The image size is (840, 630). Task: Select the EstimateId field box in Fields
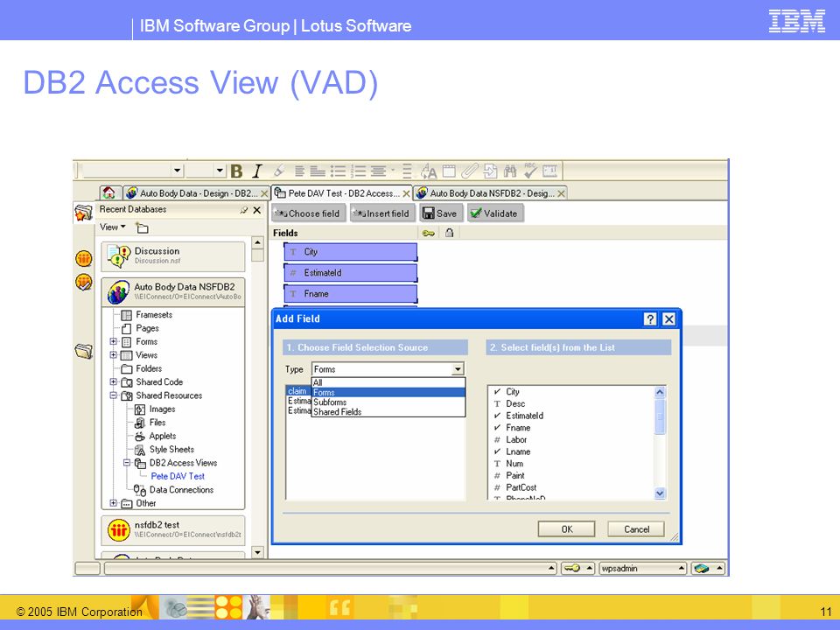tap(350, 273)
